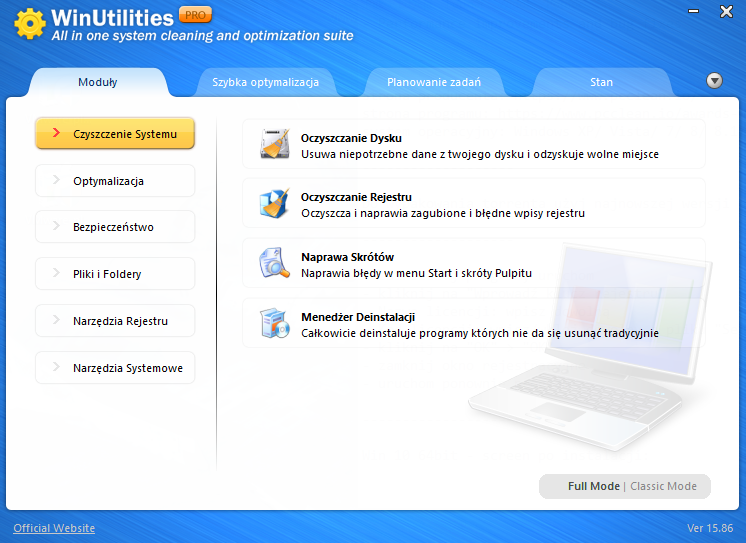
Task: Open the Planowanie zadań tab
Action: 434,82
